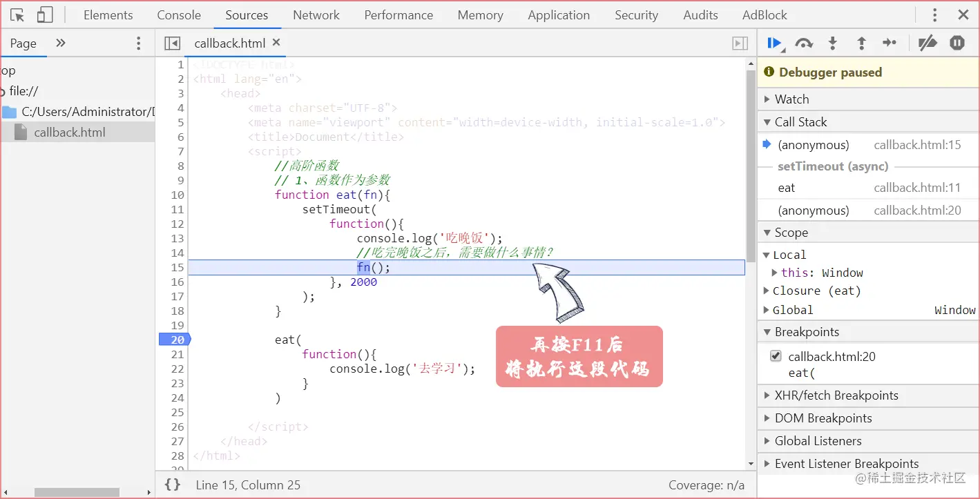
Task: Open the DevTools three-dot customize menu
Action: [x=934, y=14]
